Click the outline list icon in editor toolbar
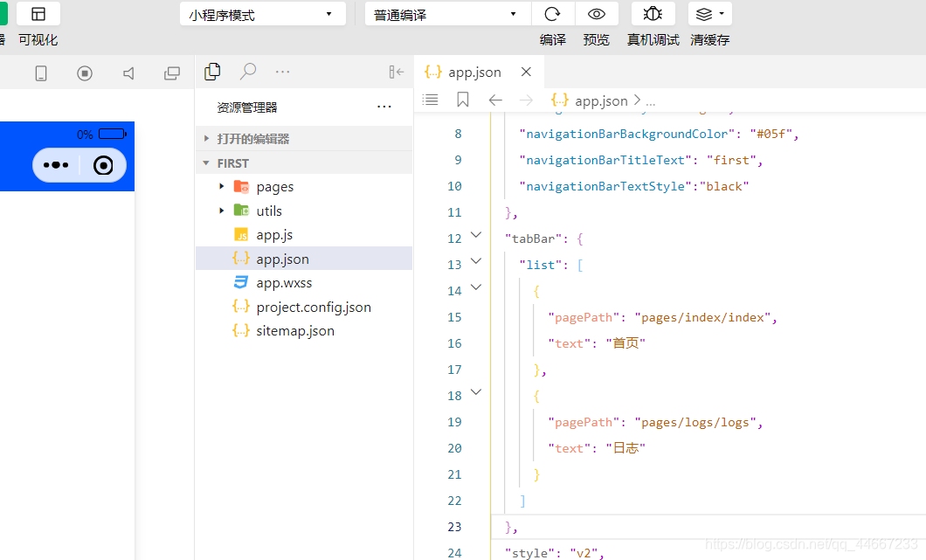926x560 pixels. 431,100
